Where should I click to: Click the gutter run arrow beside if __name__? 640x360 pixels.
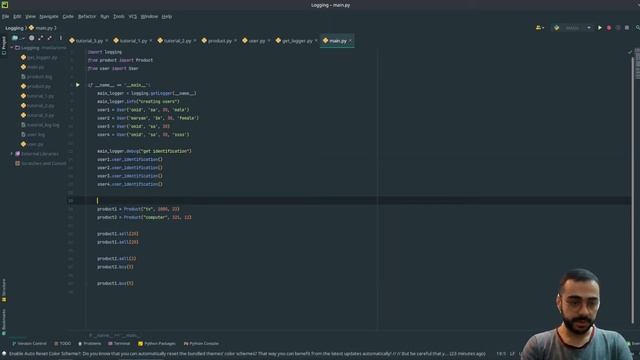click(x=78, y=85)
